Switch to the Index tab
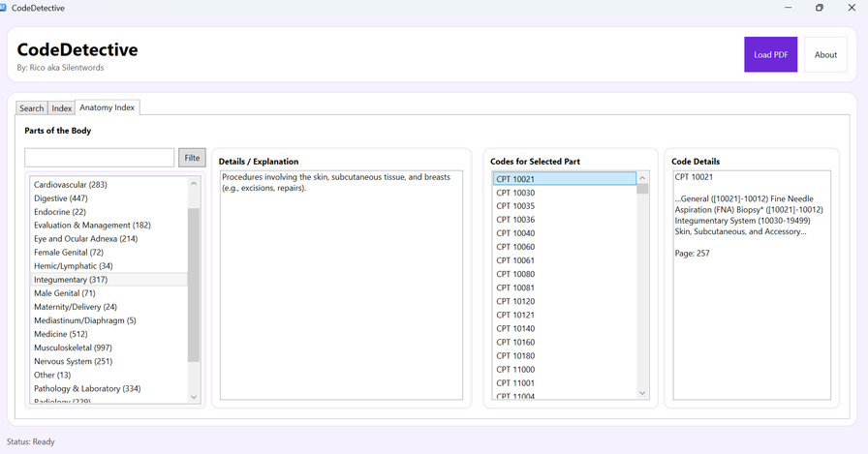This screenshot has height=454, width=868. pos(62,108)
